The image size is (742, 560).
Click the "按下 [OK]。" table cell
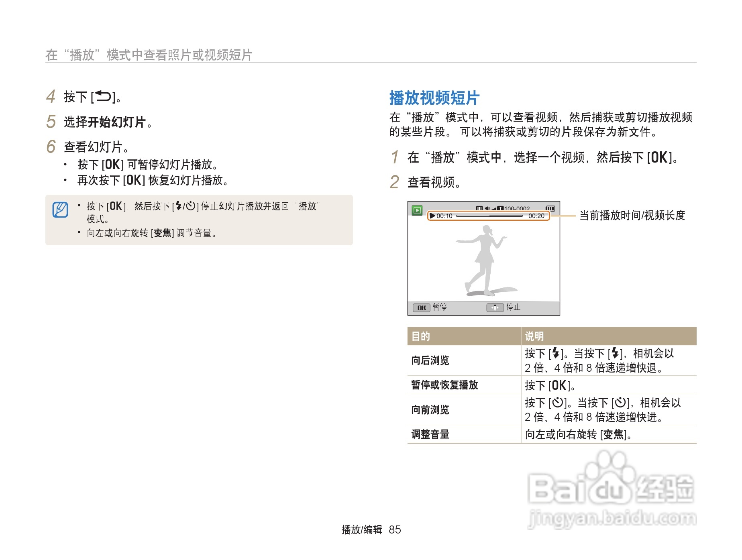[x=550, y=385]
